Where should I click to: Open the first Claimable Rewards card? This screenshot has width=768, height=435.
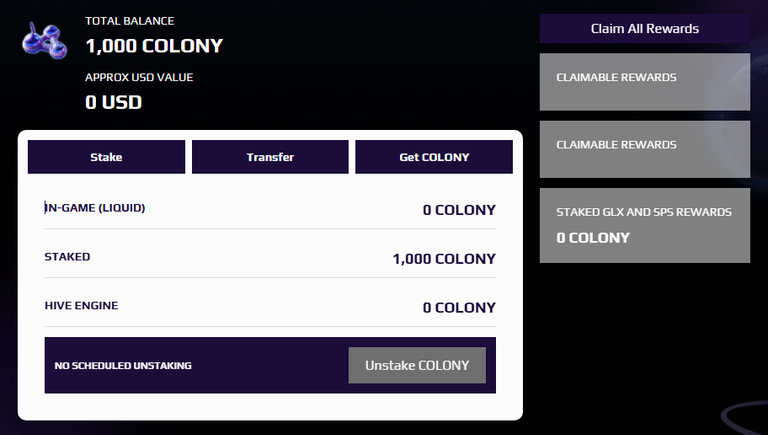coord(645,82)
